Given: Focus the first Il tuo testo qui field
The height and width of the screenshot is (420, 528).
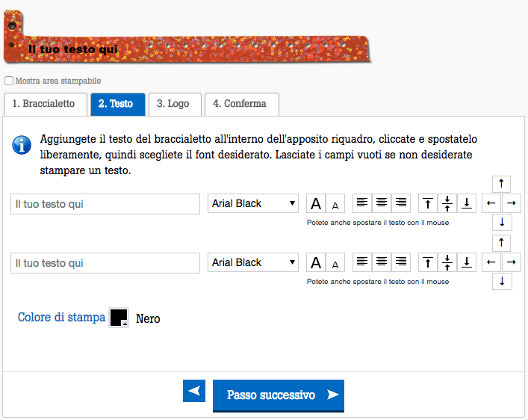Looking at the screenshot, I should click(x=105, y=204).
